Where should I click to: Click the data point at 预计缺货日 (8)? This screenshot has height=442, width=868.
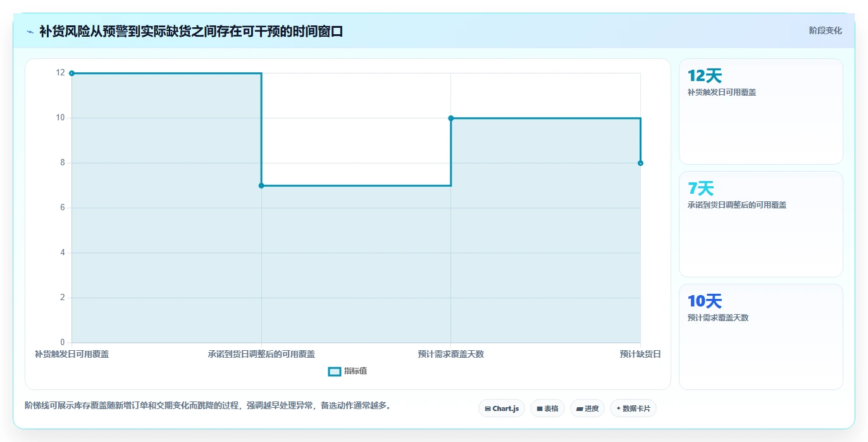pos(640,163)
